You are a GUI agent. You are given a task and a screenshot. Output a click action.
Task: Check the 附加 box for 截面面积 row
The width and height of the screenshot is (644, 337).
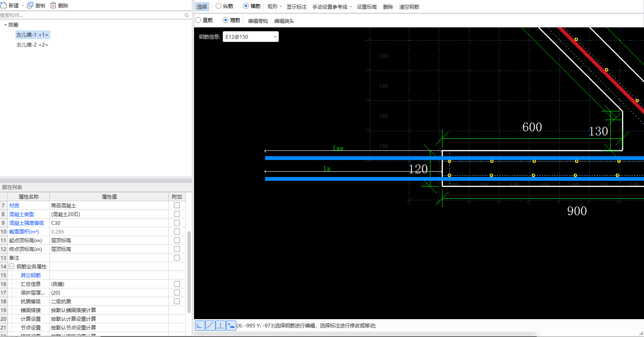tap(177, 231)
